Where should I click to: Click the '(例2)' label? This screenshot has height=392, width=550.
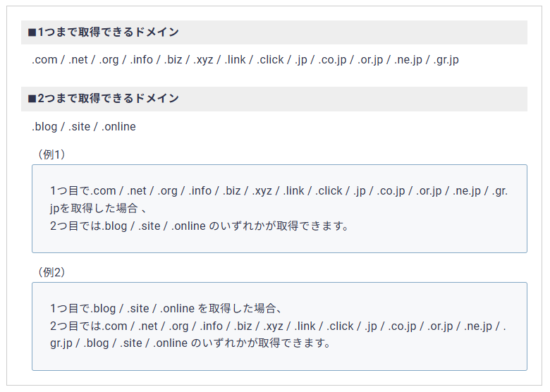(51, 272)
